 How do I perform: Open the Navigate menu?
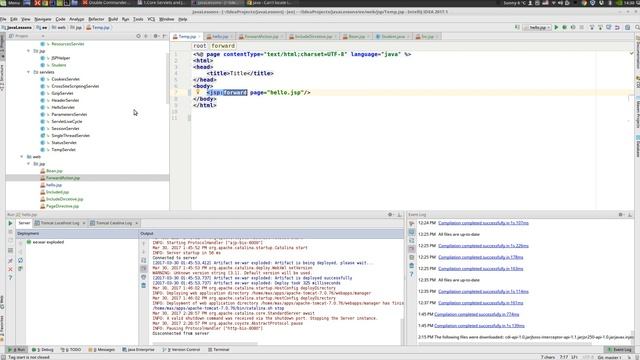[x=43, y=19]
